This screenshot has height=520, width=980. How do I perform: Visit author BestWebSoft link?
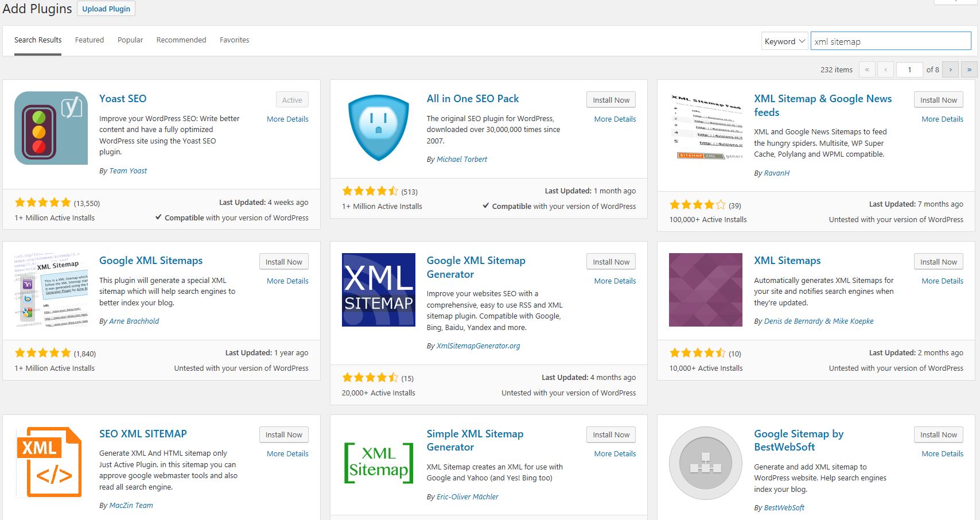tap(784, 507)
